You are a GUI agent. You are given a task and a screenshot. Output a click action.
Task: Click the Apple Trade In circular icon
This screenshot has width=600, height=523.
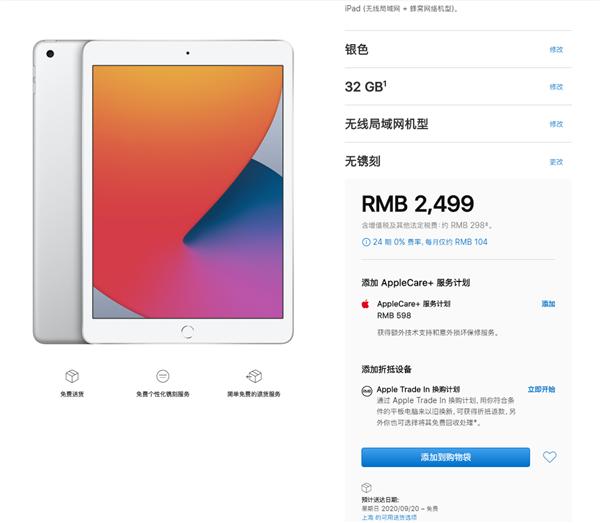[x=367, y=391]
